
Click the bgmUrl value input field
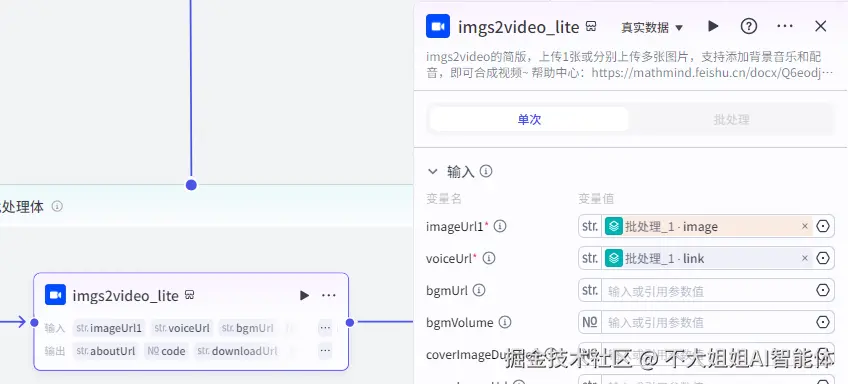point(707,291)
